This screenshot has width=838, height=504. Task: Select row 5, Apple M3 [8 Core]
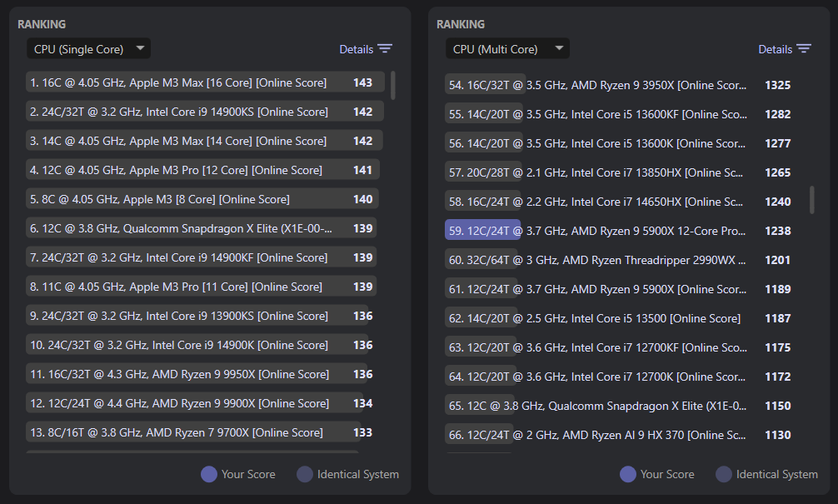[x=205, y=199]
